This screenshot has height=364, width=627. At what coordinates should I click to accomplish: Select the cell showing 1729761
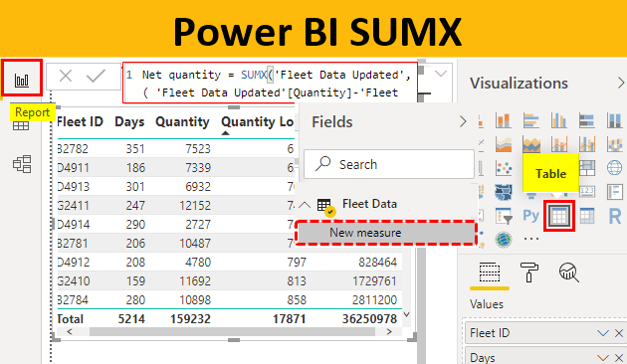click(374, 280)
